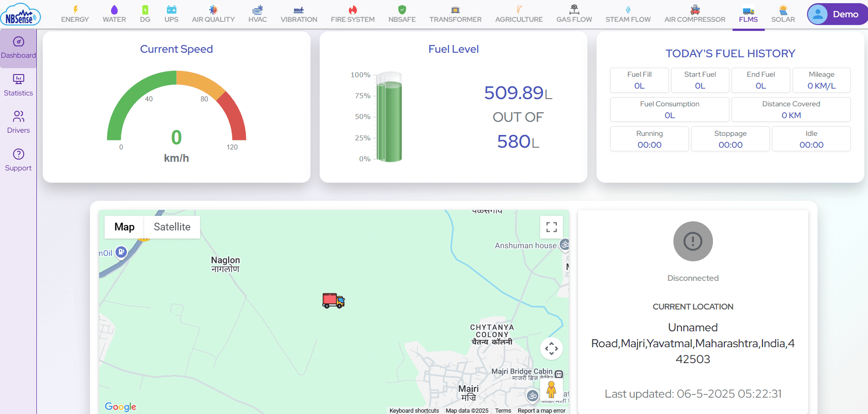Select the Street View pegman

pos(551,390)
